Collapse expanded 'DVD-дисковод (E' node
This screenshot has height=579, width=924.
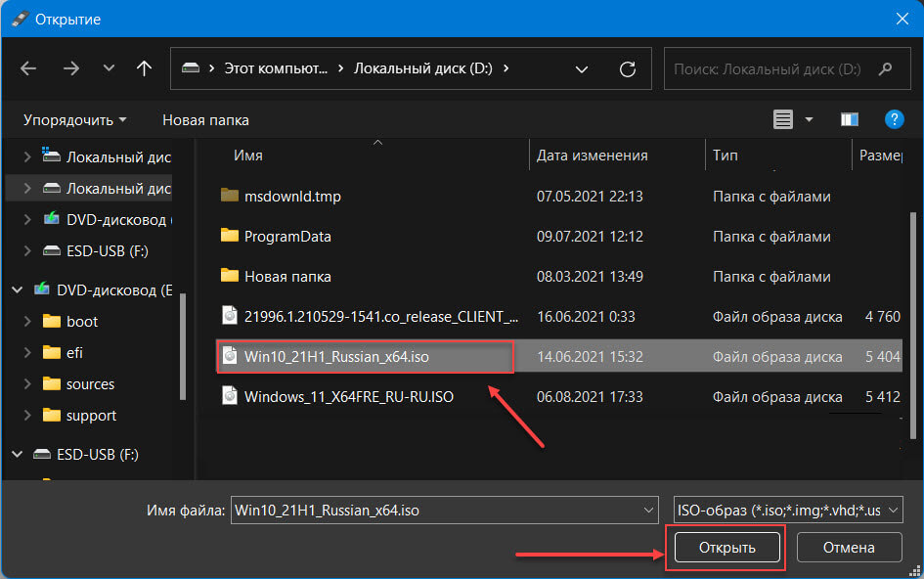[17, 289]
